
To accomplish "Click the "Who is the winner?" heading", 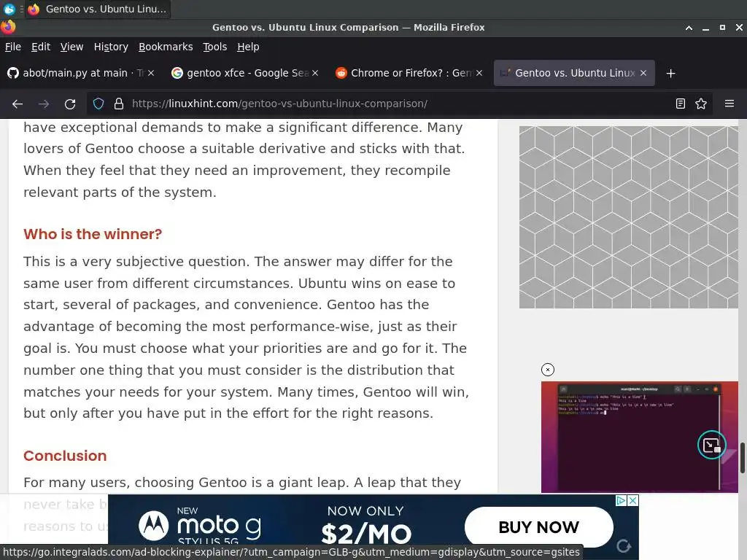I will point(93,234).
